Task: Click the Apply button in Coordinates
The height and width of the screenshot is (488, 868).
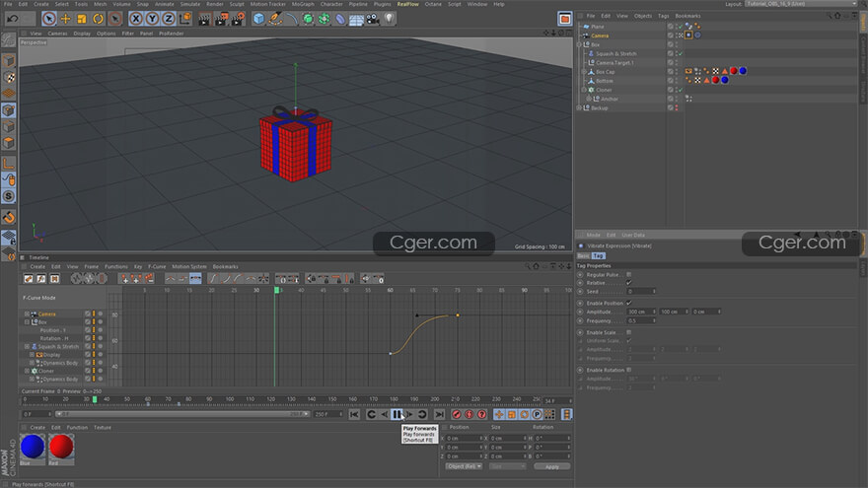Action: point(552,466)
